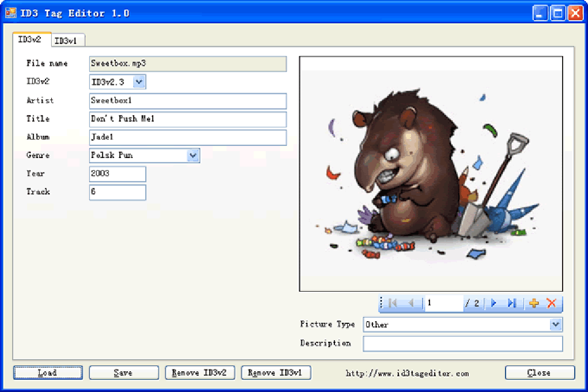
Task: Click the "Album" label
Action: [38, 137]
